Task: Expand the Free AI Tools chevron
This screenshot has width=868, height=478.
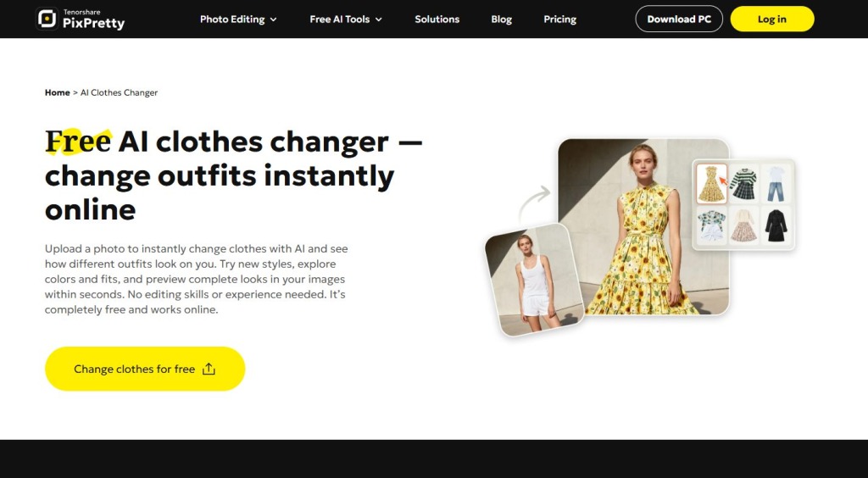Action: (379, 19)
